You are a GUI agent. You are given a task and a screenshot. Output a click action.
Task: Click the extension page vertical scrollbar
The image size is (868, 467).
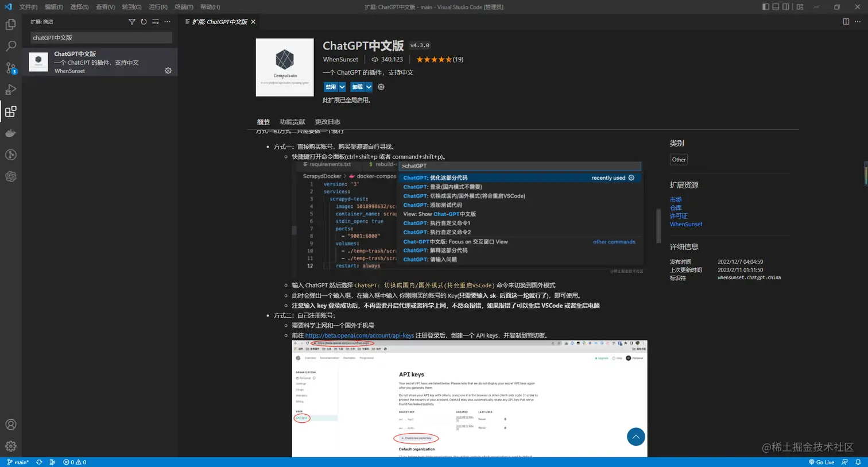pyautogui.click(x=658, y=226)
